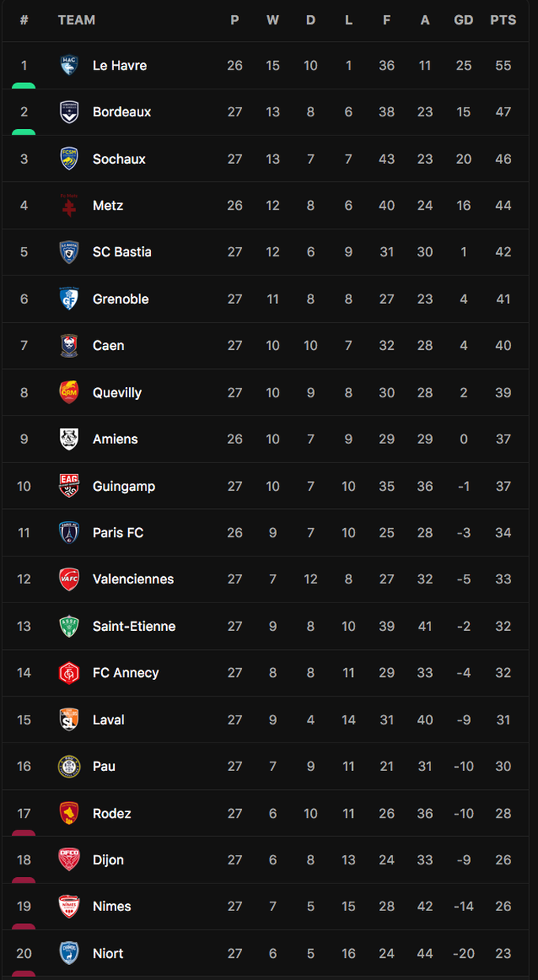The height and width of the screenshot is (980, 538).
Task: Select the Saint-Etienne green badge
Action: (x=69, y=626)
